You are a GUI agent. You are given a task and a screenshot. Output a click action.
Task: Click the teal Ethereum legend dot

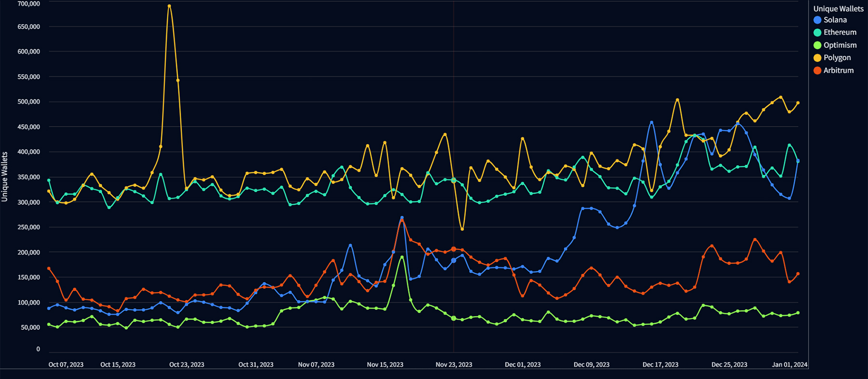pyautogui.click(x=817, y=32)
